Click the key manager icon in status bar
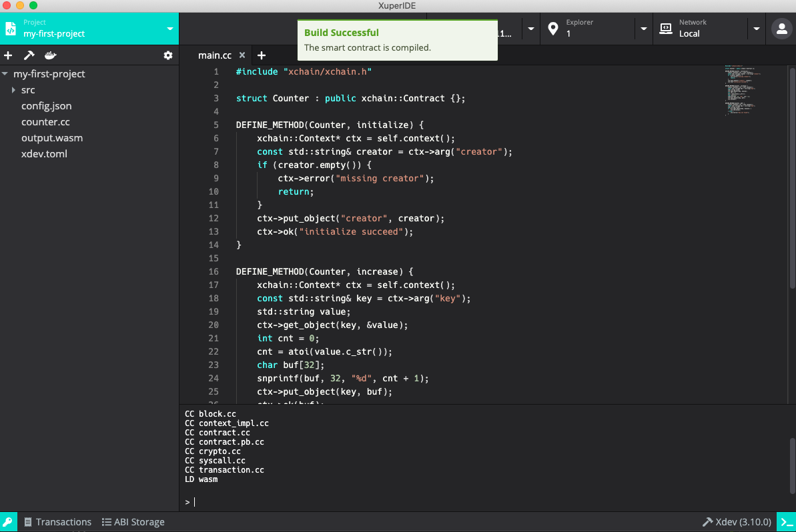 point(8,522)
